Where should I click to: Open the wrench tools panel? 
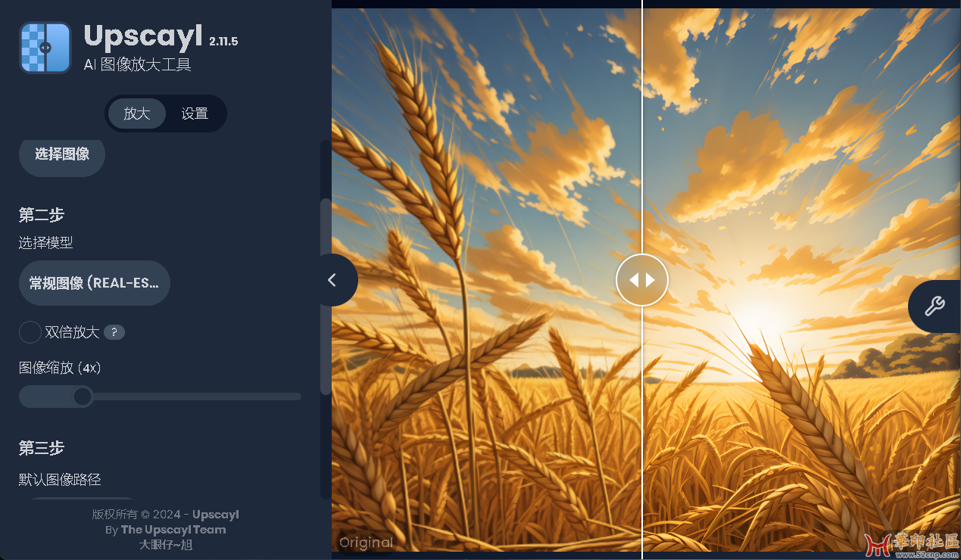click(x=934, y=306)
